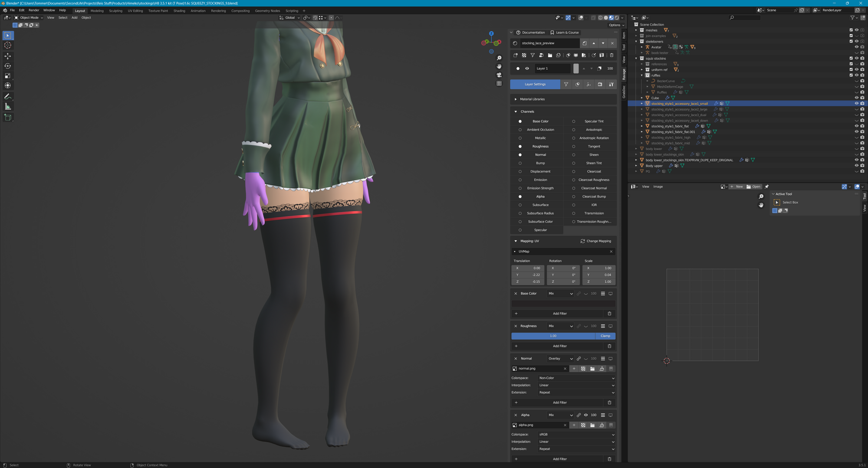Screen dimensions: 868x468
Task: Activate the Annotate pencil tool
Action: tap(8, 96)
